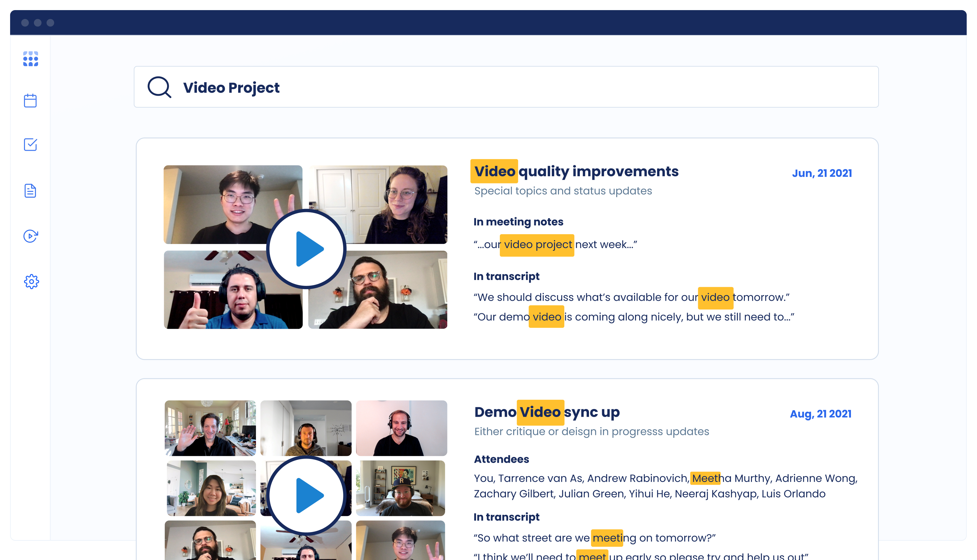Open the recordings play icon in sidebar

pyautogui.click(x=30, y=236)
